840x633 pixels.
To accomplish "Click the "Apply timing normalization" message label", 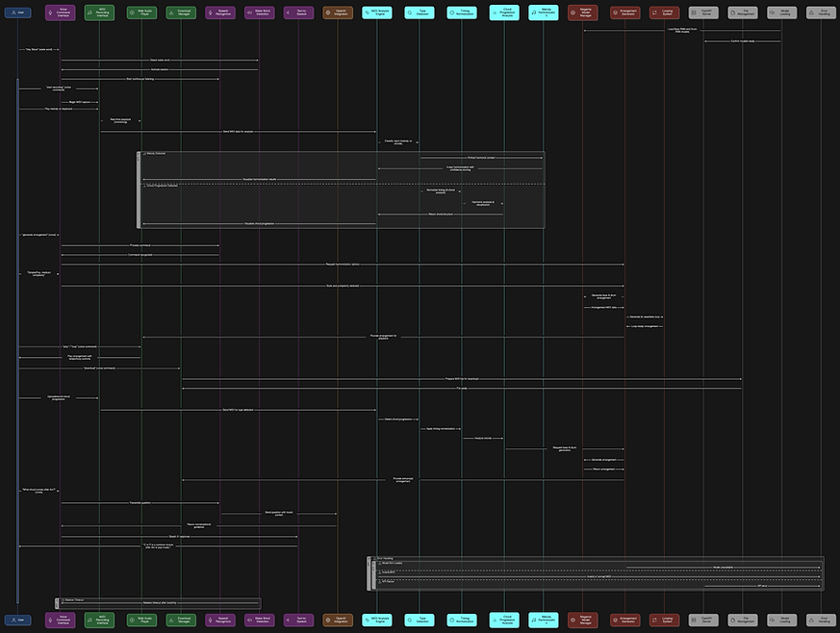I will 441,429.
